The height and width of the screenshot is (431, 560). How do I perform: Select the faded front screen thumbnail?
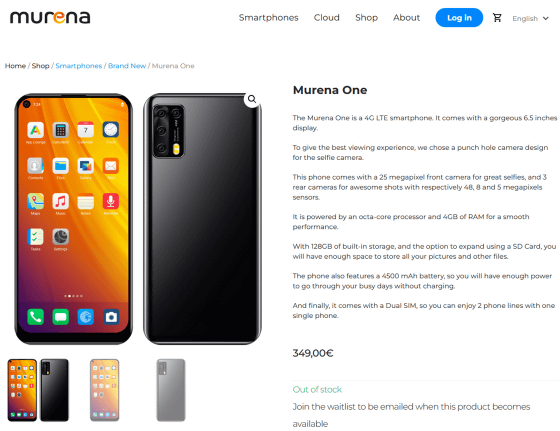pyautogui.click(x=104, y=390)
